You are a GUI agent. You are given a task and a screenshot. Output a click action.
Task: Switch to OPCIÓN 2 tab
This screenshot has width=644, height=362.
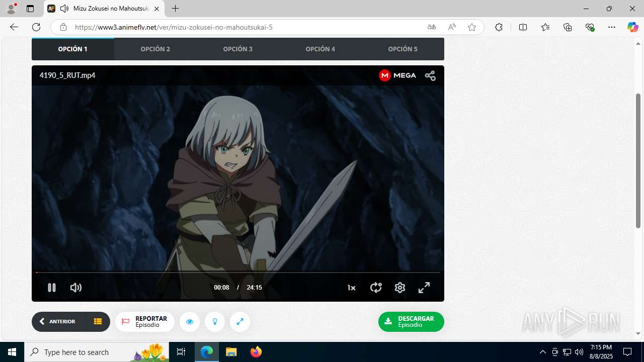(155, 49)
